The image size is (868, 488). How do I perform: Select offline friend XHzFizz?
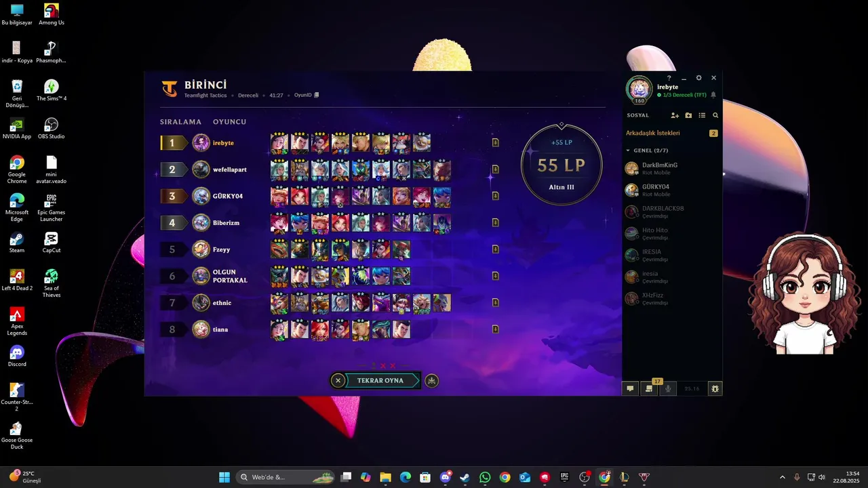(672, 298)
